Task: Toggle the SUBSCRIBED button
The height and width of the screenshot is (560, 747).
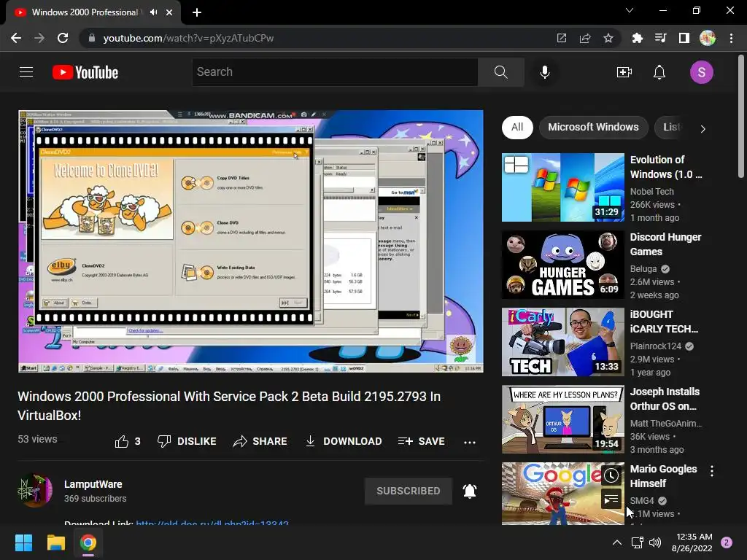Action: point(409,491)
